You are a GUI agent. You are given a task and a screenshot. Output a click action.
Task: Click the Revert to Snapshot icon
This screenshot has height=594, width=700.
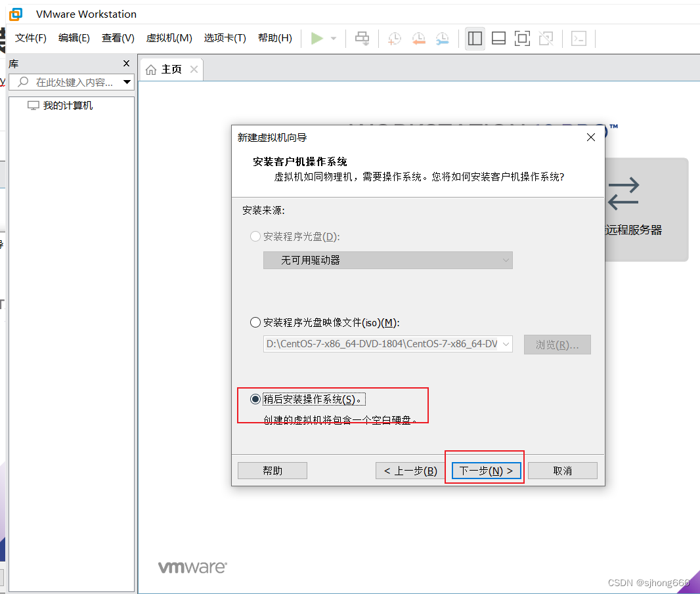click(x=418, y=38)
